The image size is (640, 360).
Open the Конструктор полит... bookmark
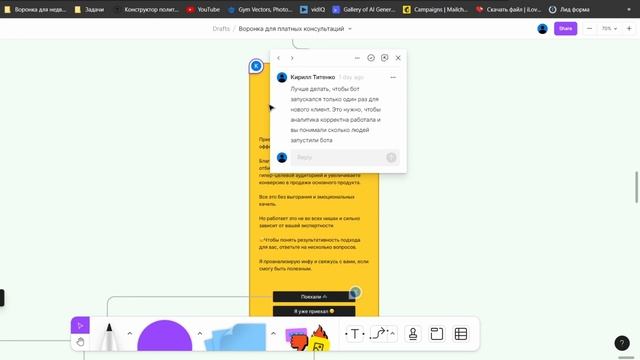click(147, 9)
